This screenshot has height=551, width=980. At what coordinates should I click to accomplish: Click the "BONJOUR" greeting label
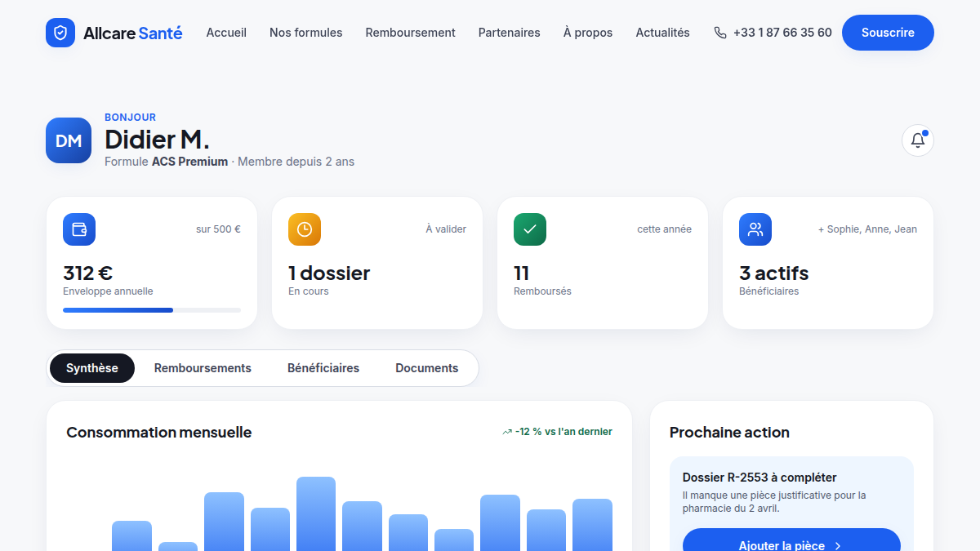(x=130, y=118)
